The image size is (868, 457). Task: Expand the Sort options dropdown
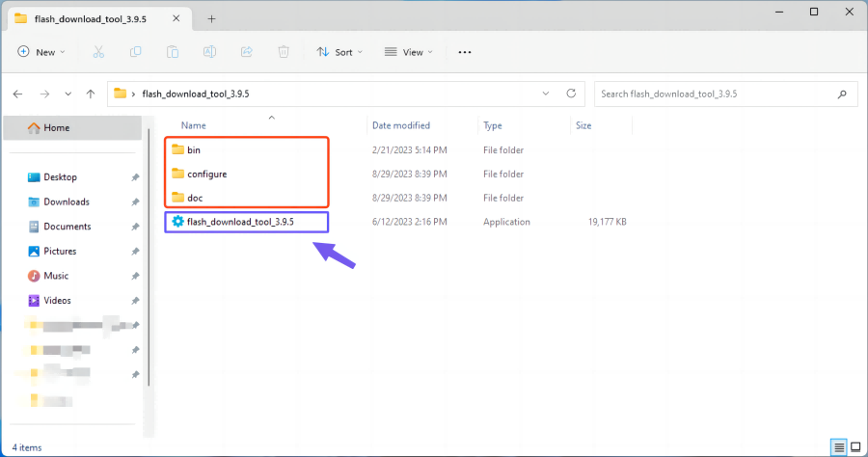tap(339, 52)
